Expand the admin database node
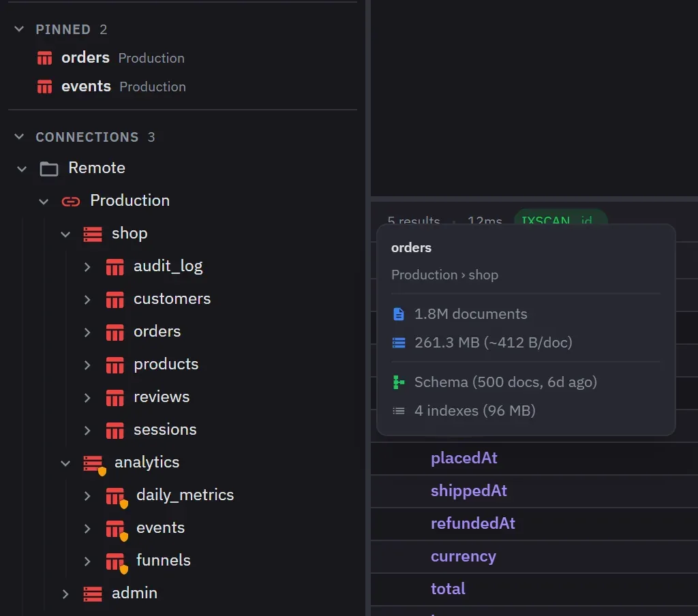The height and width of the screenshot is (616, 698). 65,594
